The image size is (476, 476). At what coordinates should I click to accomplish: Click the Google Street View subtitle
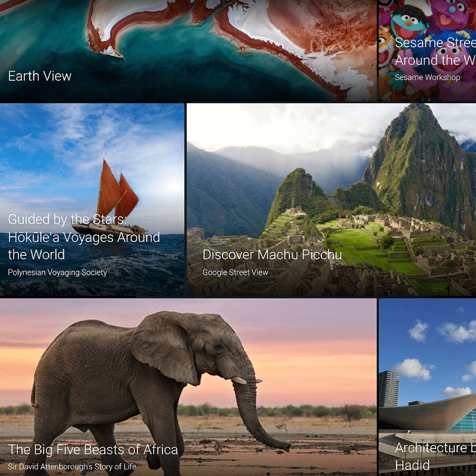[x=235, y=273]
